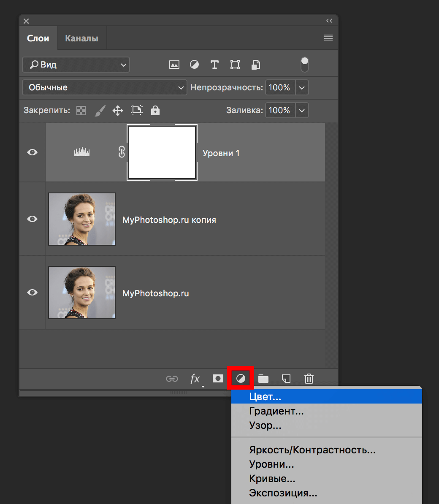The width and height of the screenshot is (439, 504).
Task: Toggle visibility of MyPhotoshop.ru копия layer
Action: (32, 219)
